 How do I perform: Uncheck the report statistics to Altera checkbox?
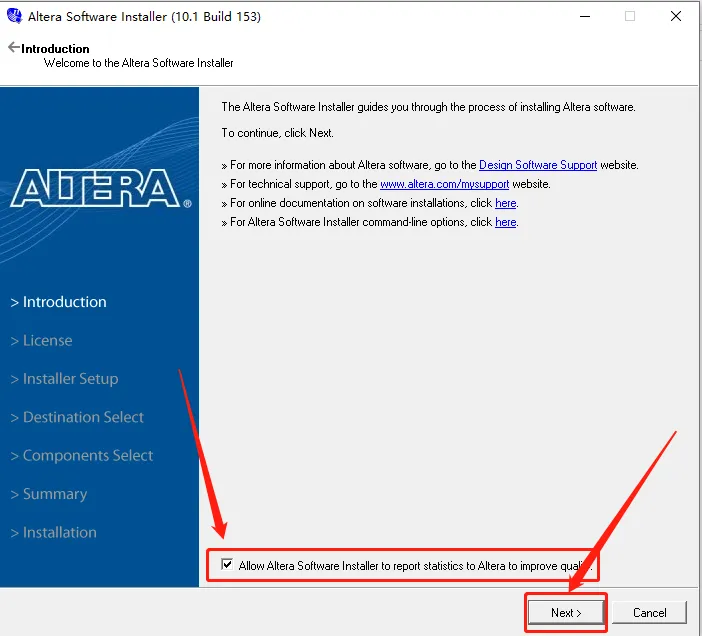click(x=227, y=564)
